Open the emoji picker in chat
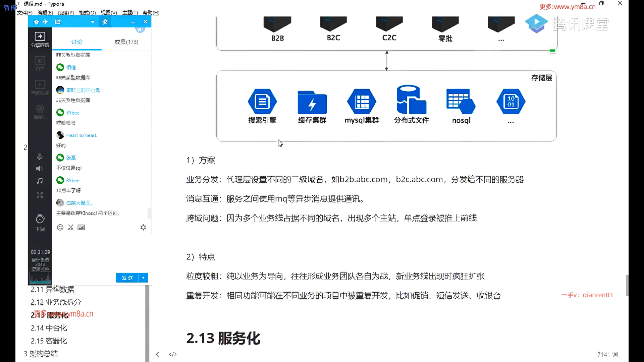Viewport: 644px width, 362px height. pos(60,227)
